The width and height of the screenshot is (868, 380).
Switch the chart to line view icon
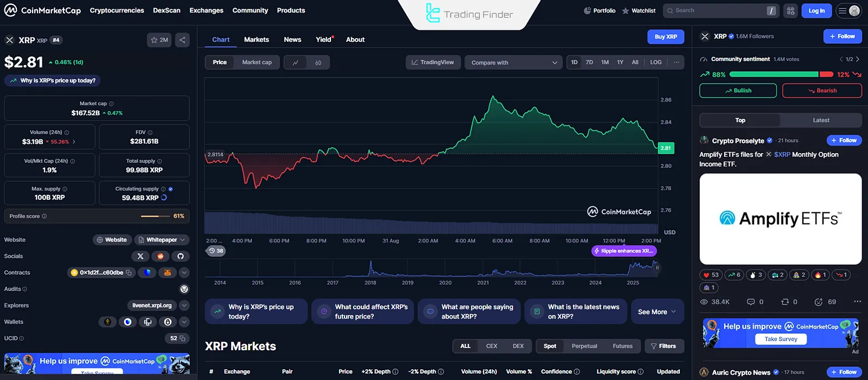coord(296,62)
